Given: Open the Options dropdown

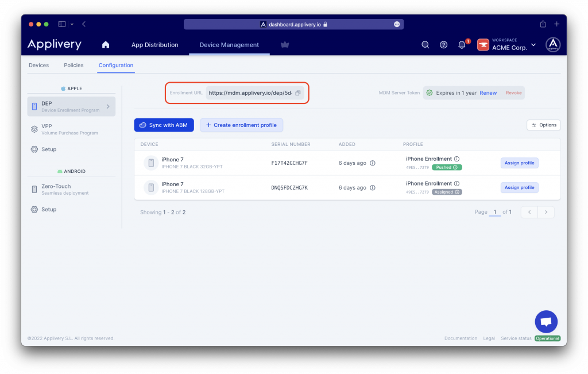Looking at the screenshot, I should pyautogui.click(x=543, y=125).
